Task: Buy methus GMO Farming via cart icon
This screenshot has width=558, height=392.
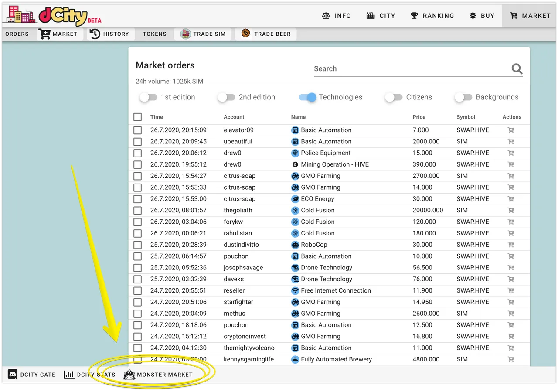Action: tap(511, 314)
